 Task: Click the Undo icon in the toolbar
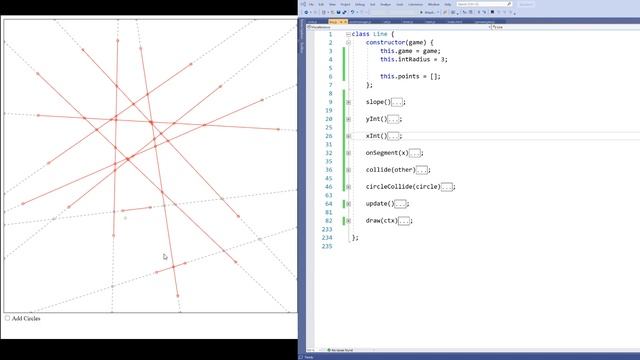[352, 12]
